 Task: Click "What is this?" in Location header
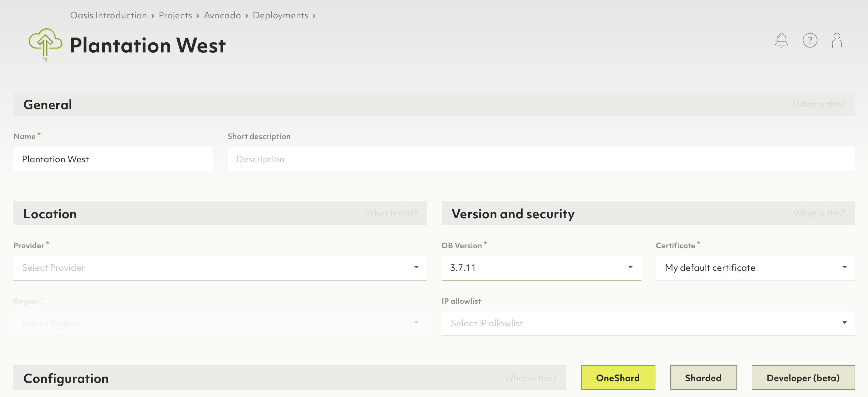point(391,213)
